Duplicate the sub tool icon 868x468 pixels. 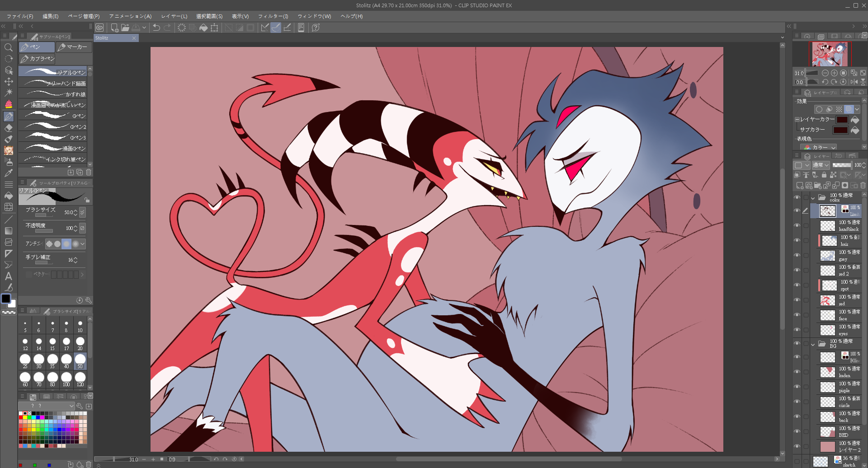80,172
